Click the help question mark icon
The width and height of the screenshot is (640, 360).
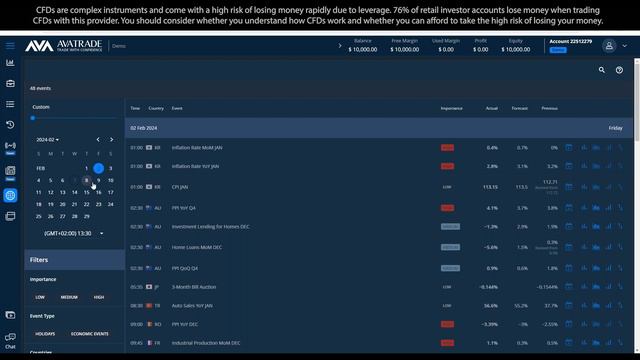[x=619, y=70]
